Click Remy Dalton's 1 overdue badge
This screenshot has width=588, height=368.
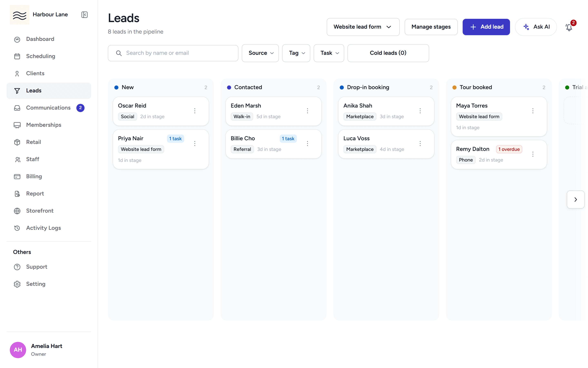509,149
